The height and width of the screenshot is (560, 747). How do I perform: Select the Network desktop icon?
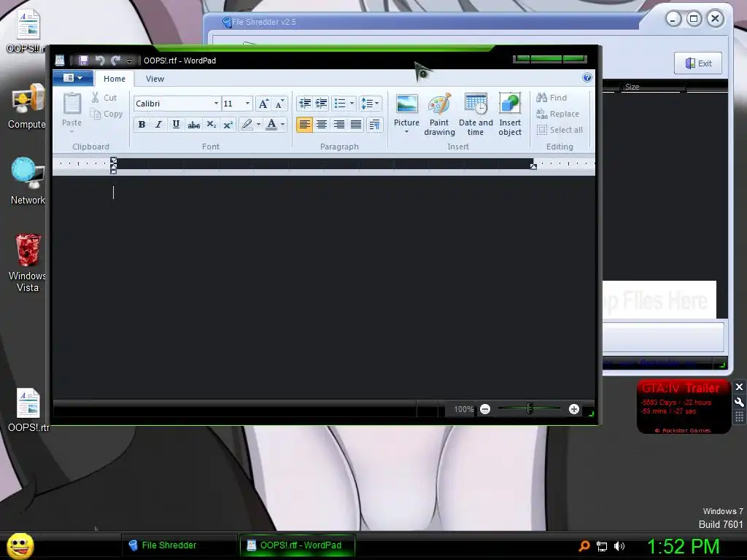coord(28,182)
